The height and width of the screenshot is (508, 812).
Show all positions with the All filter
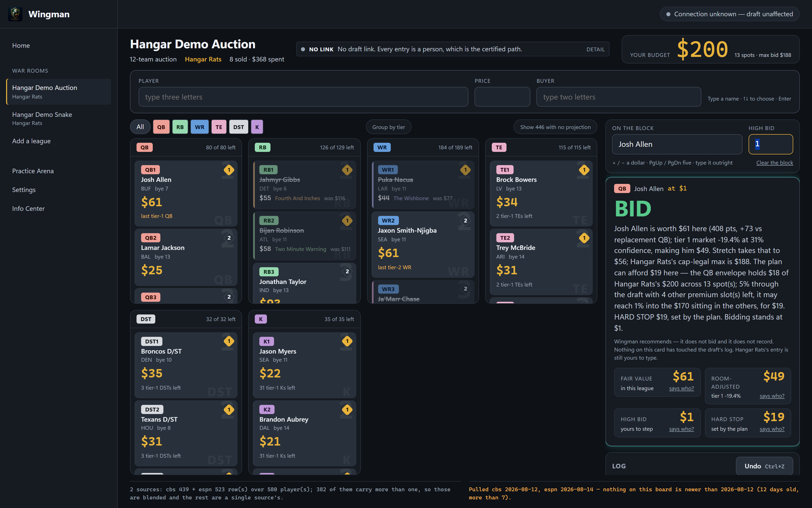(x=140, y=127)
